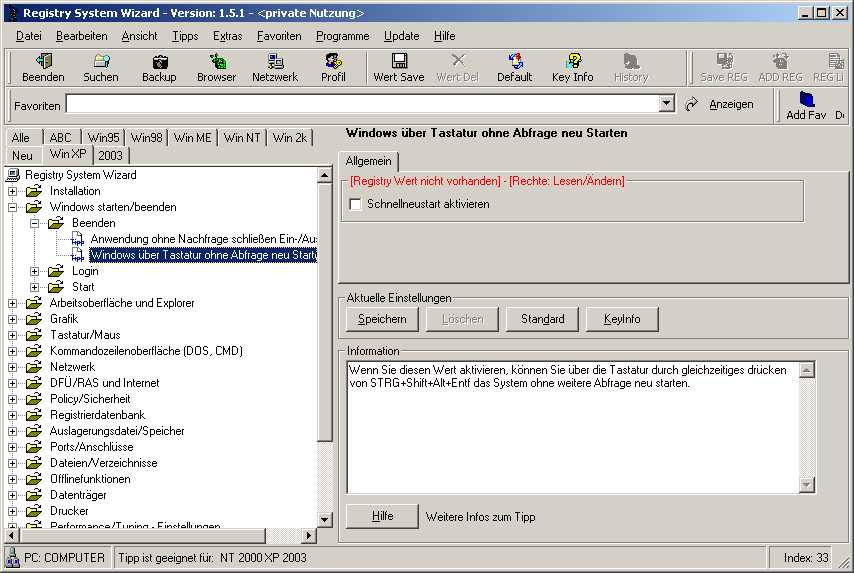Collapse the Beenden subfolder node
Screen dimensions: 854x573
click(x=34, y=223)
